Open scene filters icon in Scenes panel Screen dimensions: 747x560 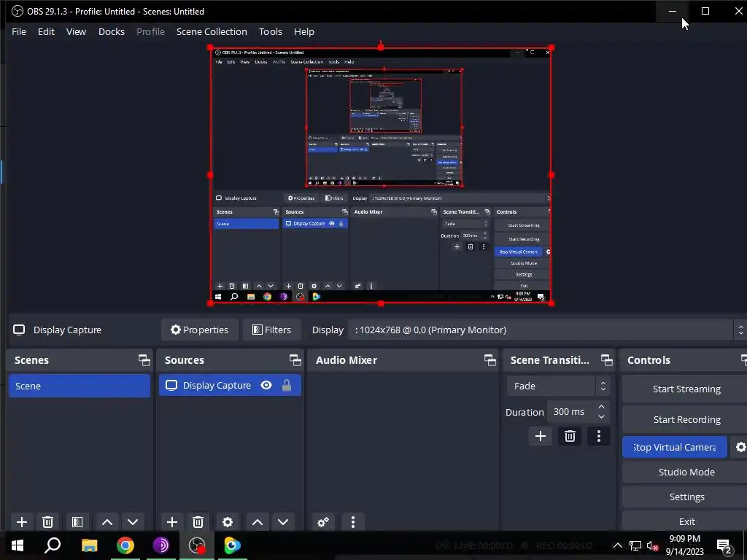point(77,522)
